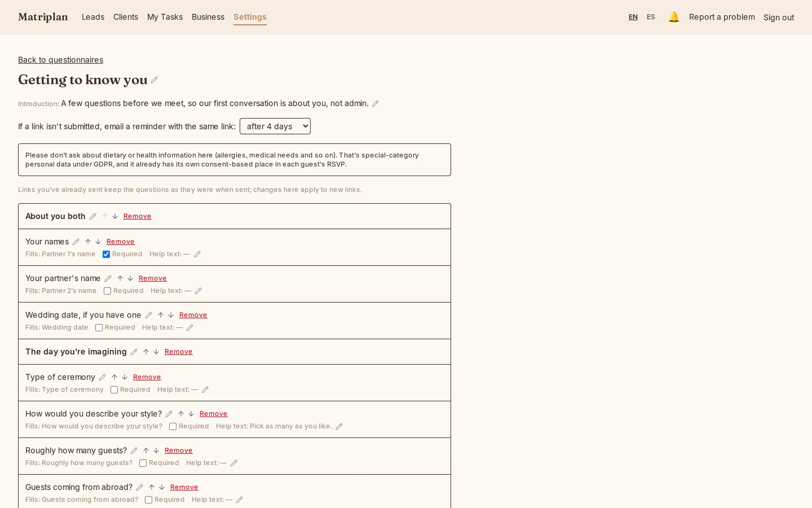Edit help text for Type of ceremony
Image resolution: width=812 pixels, height=508 pixels.
205,390
